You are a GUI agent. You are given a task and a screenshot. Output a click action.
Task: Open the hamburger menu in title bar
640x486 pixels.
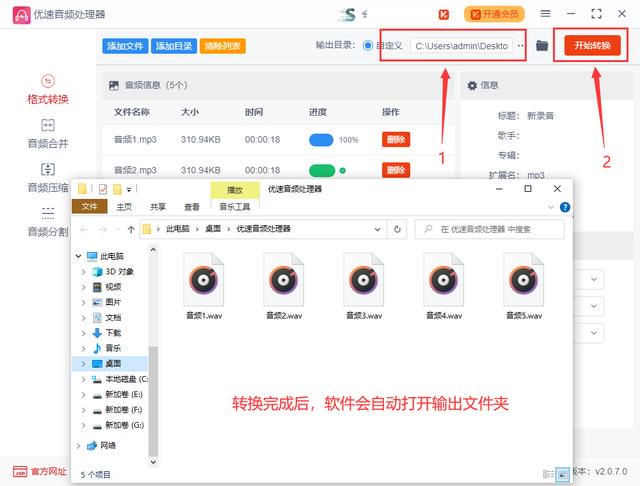545,14
